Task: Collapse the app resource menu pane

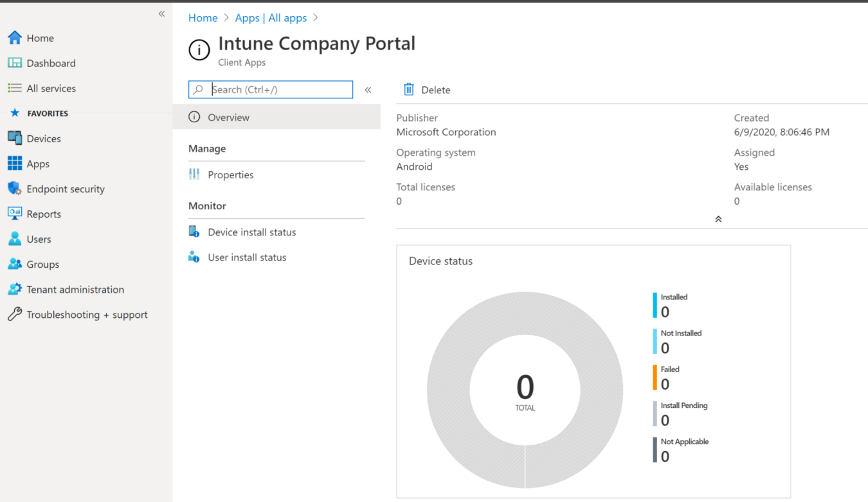Action: pyautogui.click(x=368, y=90)
